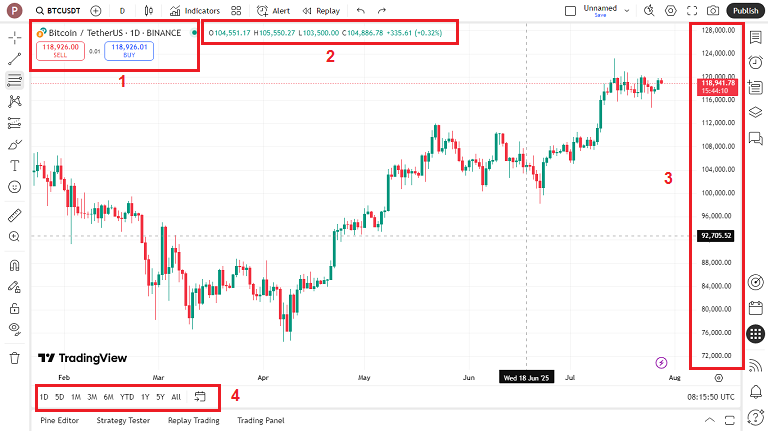This screenshot has width=768, height=431.
Task: Select the ruler measure tool
Action: tap(15, 215)
